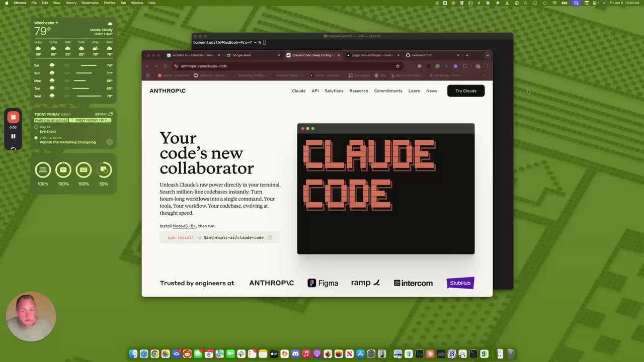Click the Anthropic logo in header

(x=168, y=91)
